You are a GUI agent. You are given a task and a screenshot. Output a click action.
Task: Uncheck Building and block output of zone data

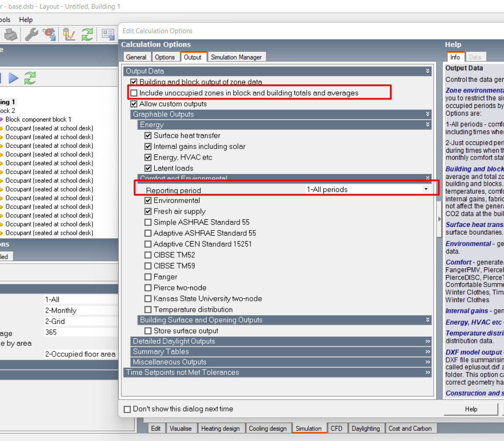coord(134,82)
